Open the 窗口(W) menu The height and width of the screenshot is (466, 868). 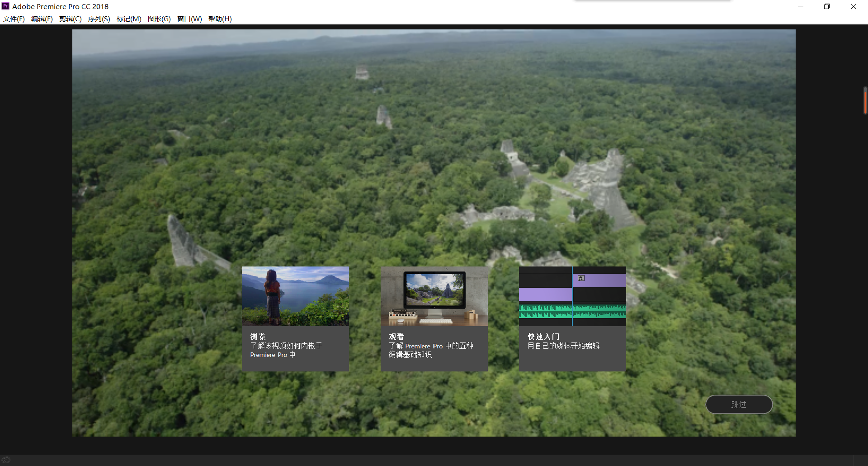point(189,19)
